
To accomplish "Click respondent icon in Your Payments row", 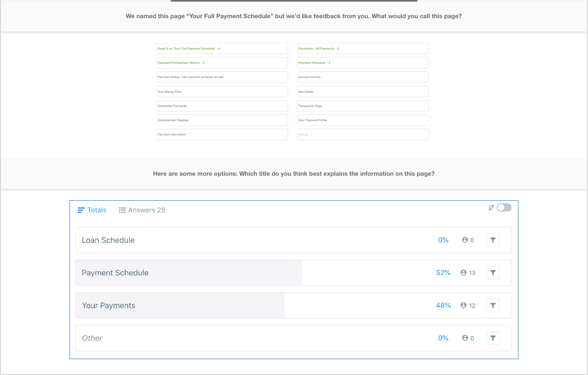I will (x=463, y=305).
